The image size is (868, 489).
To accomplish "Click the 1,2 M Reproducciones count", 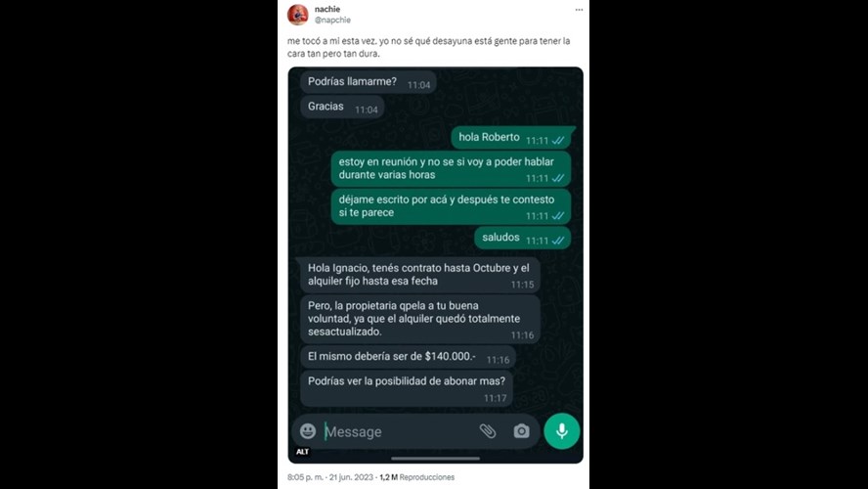I will [416, 477].
